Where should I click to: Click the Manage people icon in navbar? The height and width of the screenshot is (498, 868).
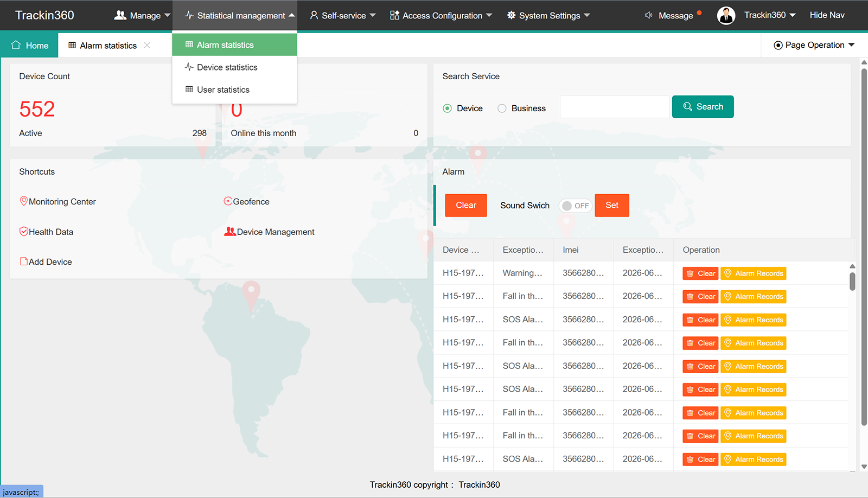(x=120, y=15)
